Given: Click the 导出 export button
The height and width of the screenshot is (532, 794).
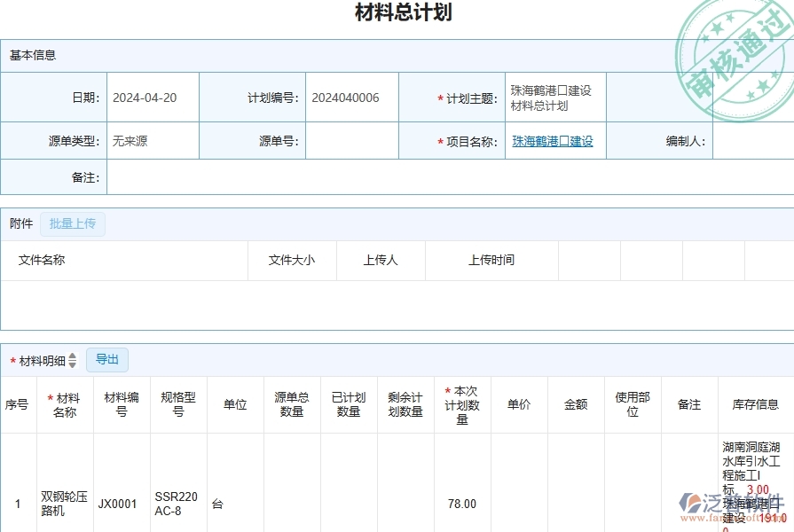Looking at the screenshot, I should 108,359.
